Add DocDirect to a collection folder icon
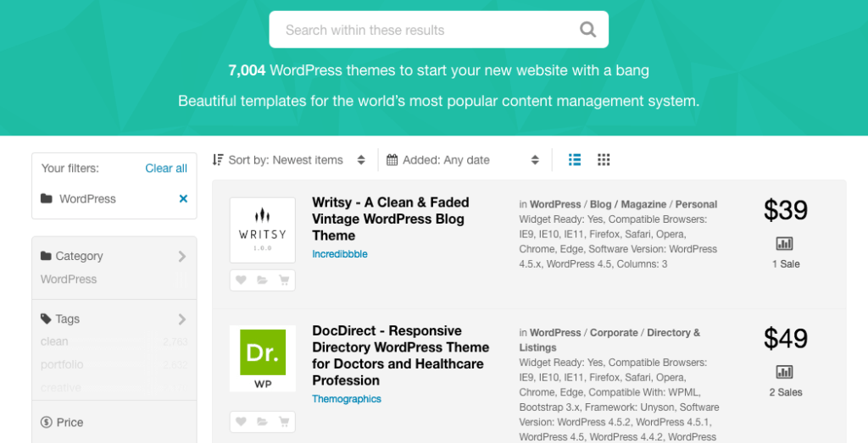 click(x=263, y=422)
